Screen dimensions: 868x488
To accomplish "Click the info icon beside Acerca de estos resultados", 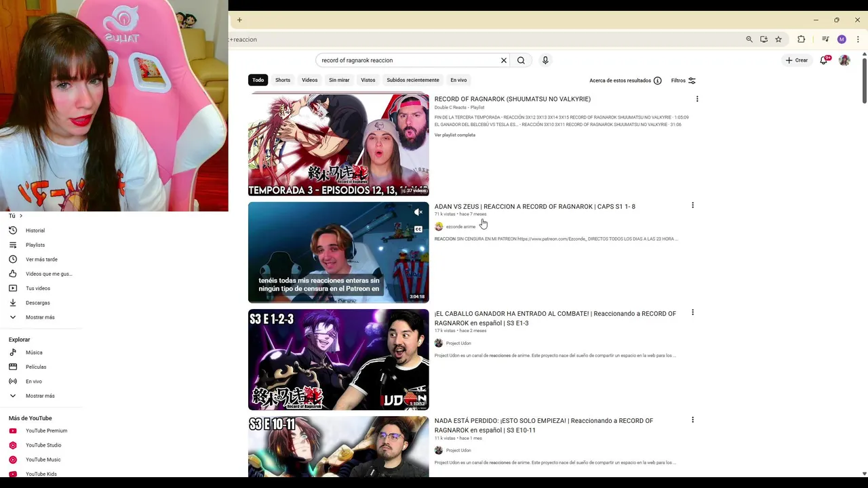I will tap(657, 81).
